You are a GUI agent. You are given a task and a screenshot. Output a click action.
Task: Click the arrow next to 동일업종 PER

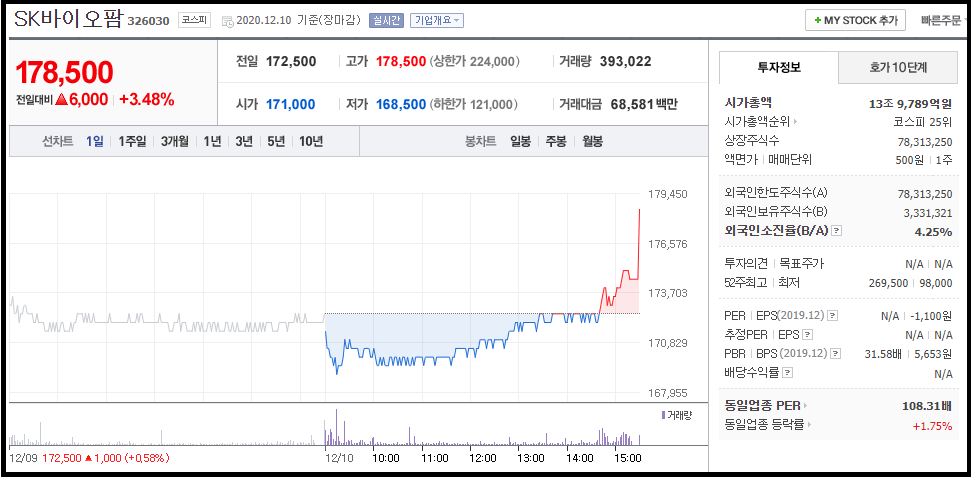click(806, 406)
